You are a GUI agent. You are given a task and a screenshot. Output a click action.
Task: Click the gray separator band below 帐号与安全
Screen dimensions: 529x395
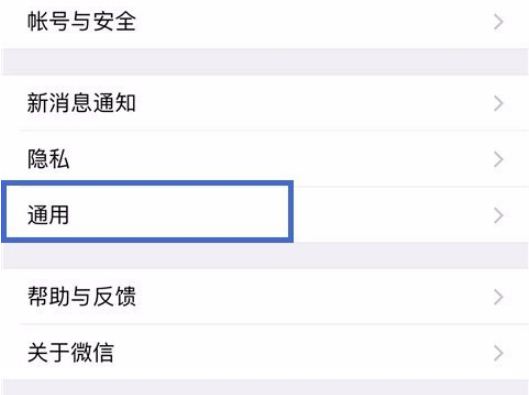click(264, 62)
